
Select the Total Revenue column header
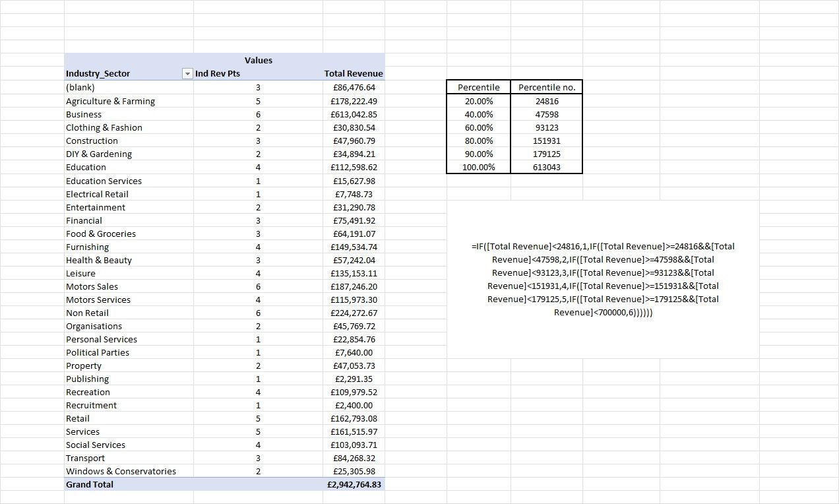(354, 74)
